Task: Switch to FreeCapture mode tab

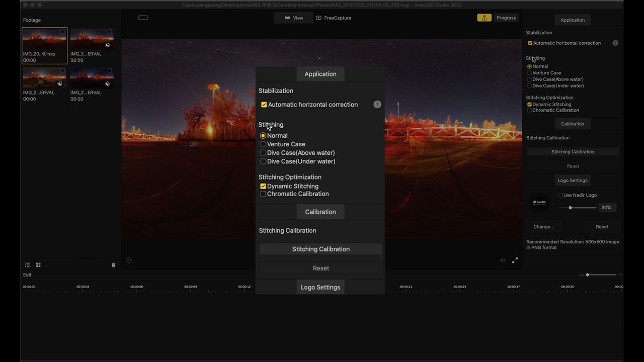Action: click(x=334, y=18)
